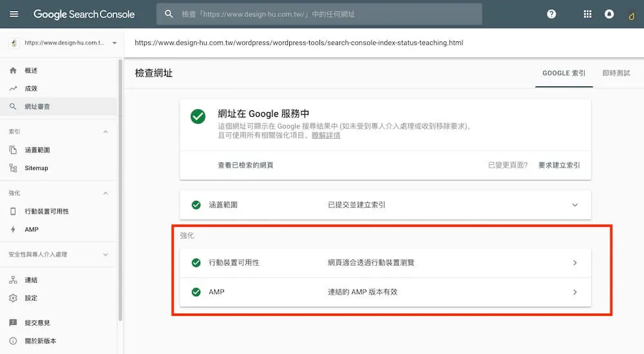Click the home icon beside 概述

pyautogui.click(x=13, y=70)
